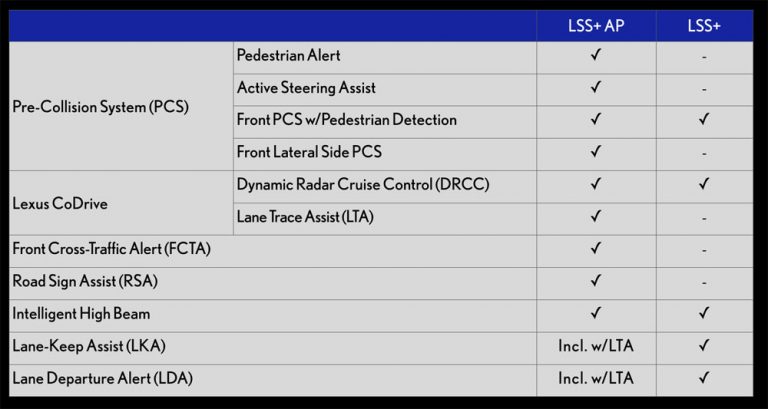Click the LSS+ AP checkmark for Active Steering Assist
This screenshot has width=768, height=409.
point(596,88)
